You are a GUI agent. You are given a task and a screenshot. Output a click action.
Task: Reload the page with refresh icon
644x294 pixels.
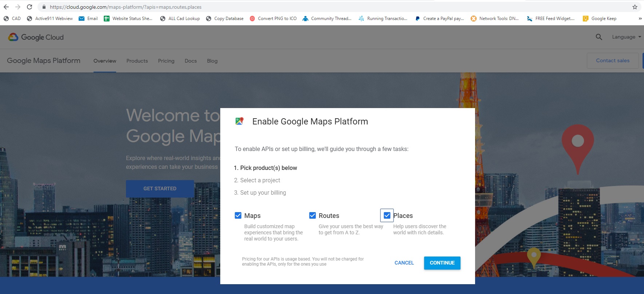click(x=29, y=7)
